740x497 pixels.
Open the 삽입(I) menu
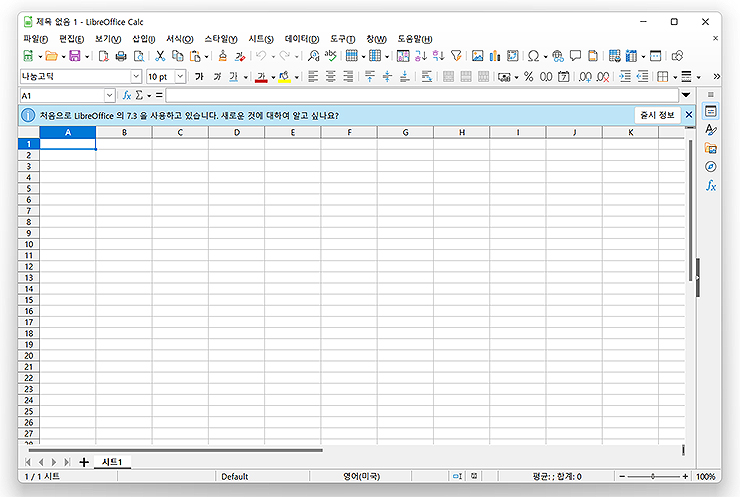(143, 39)
